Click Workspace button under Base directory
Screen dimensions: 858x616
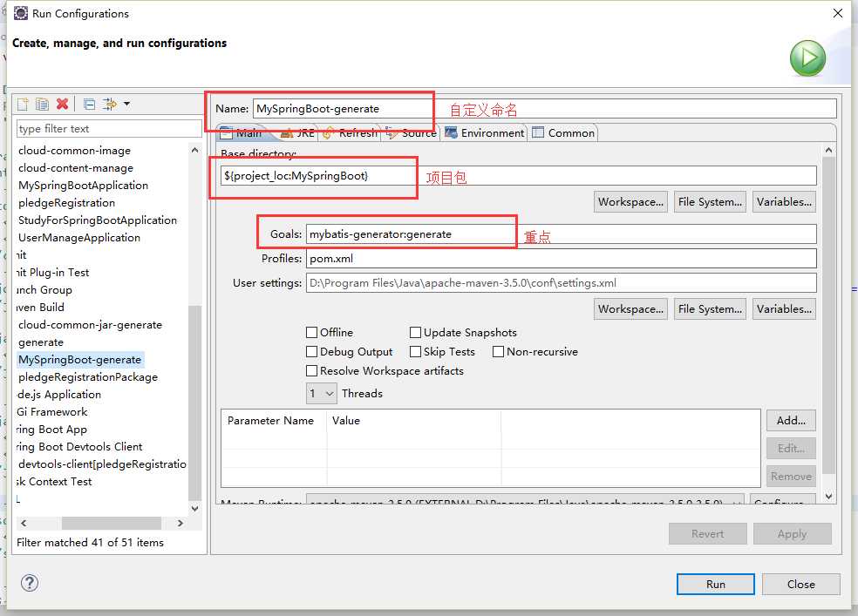[x=630, y=201]
